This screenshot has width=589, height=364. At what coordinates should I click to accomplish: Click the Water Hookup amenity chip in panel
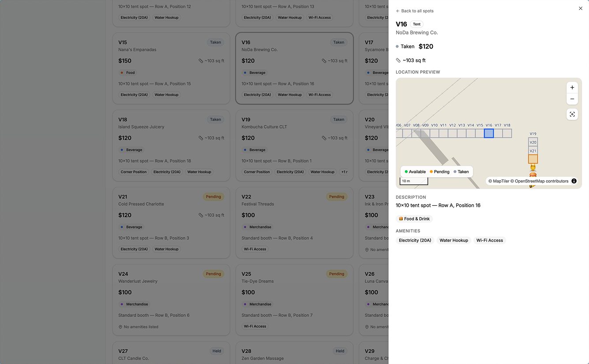[454, 240]
